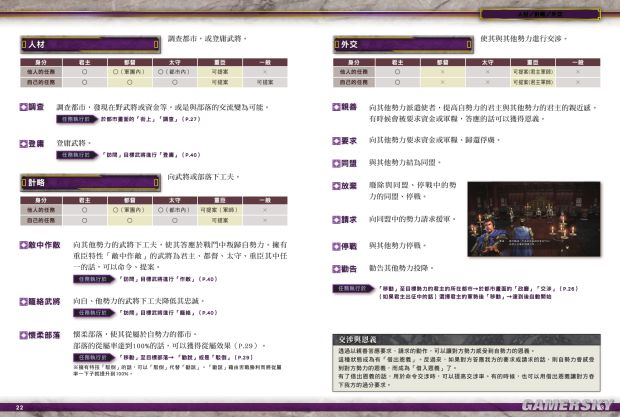This screenshot has height=417, width=620.
Task: Click the 要求 diplomacy label
Action: (349, 140)
